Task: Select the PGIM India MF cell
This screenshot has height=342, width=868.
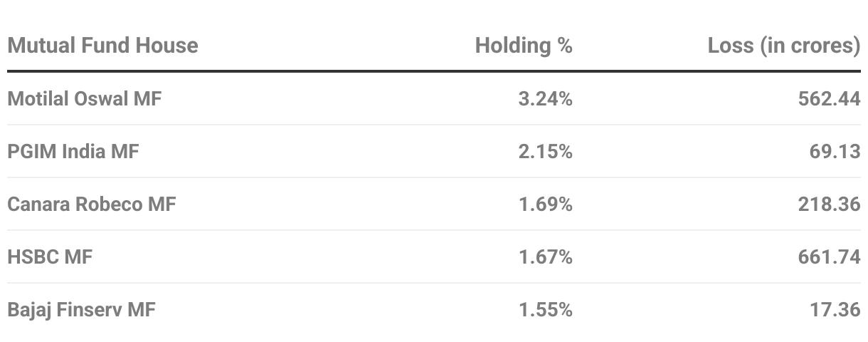Action: coord(73,151)
